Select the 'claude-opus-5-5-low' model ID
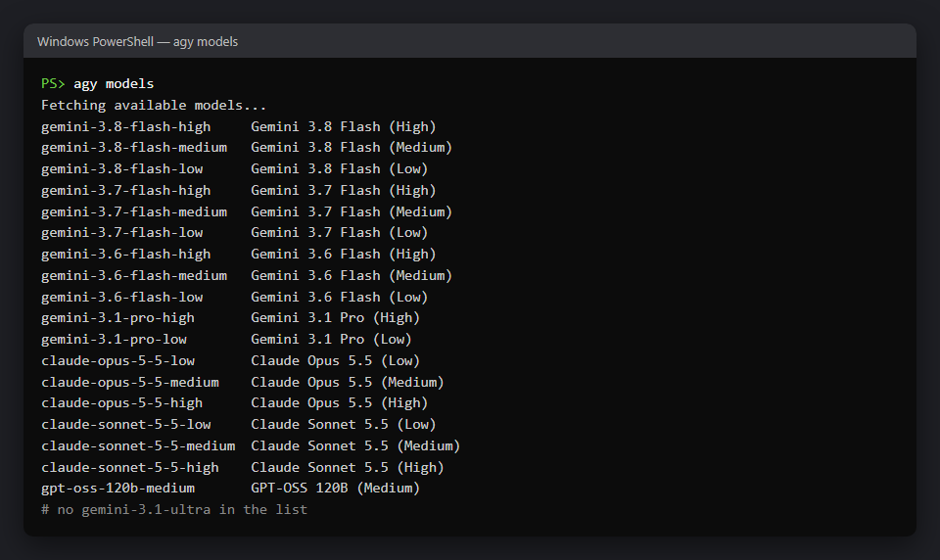The width and height of the screenshot is (940, 560). pyautogui.click(x=118, y=361)
